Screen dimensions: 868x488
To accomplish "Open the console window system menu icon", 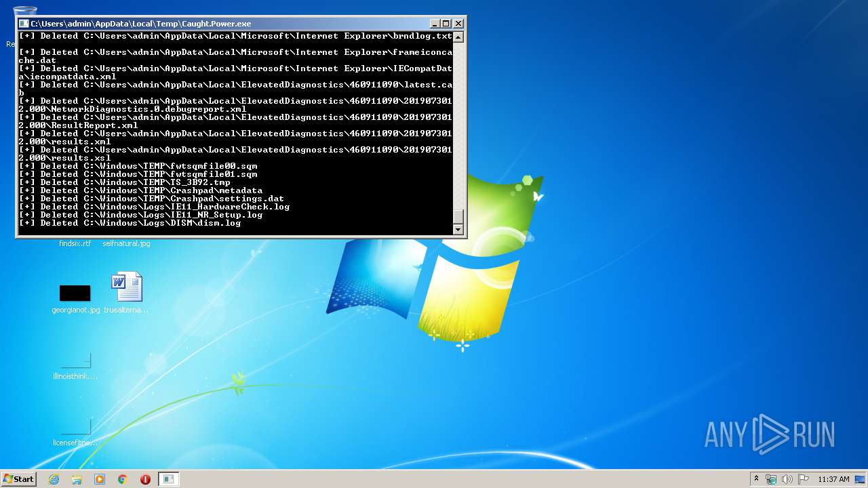I will pyautogui.click(x=24, y=24).
